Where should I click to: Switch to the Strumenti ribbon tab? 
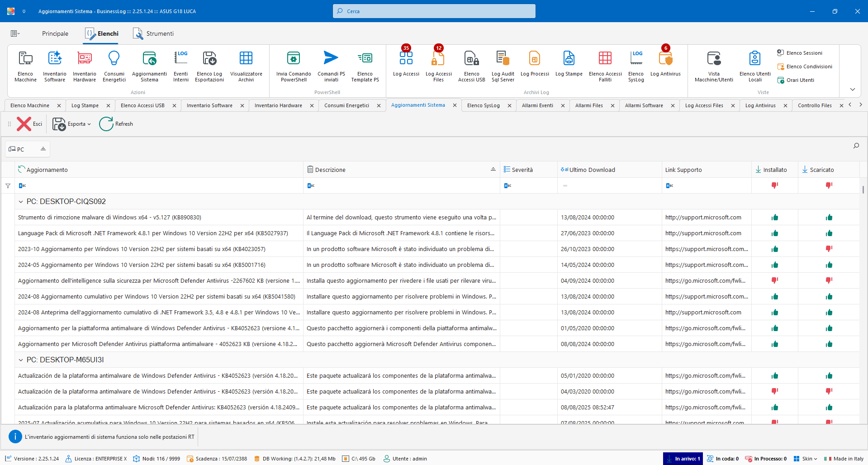point(153,33)
